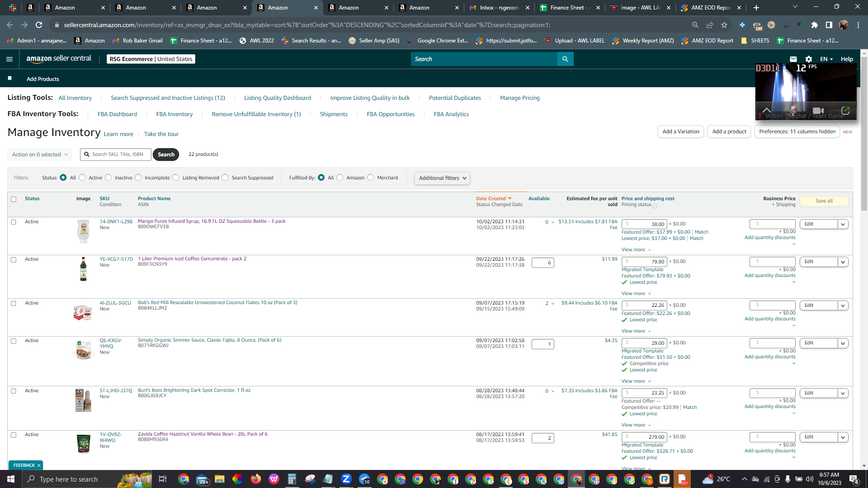Open Task View on the taskbar

point(163,479)
